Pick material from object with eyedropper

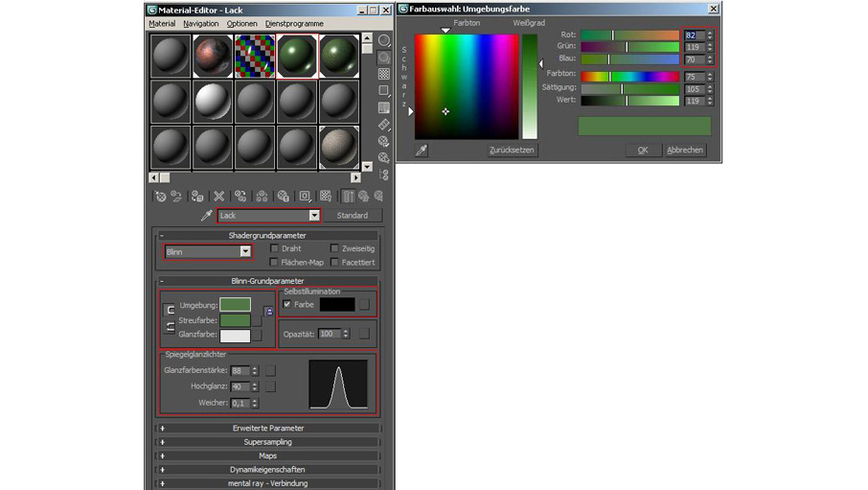(x=205, y=216)
